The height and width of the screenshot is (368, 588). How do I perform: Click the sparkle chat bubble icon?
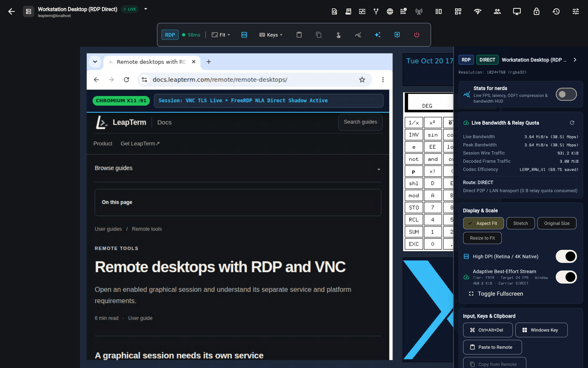click(x=397, y=35)
